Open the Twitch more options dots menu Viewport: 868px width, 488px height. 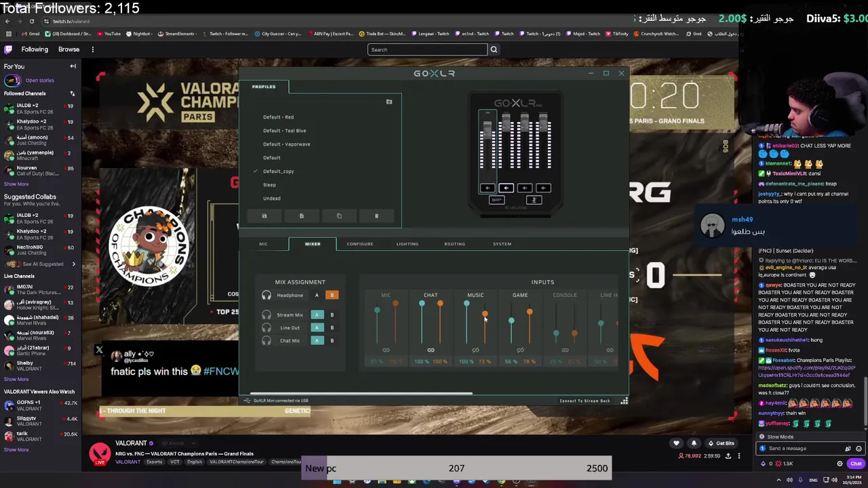pyautogui.click(x=93, y=49)
